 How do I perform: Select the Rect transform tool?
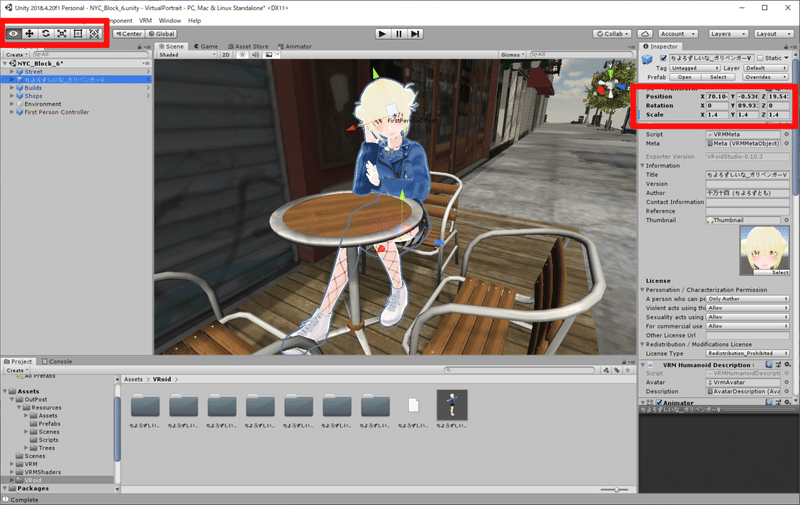click(78, 34)
